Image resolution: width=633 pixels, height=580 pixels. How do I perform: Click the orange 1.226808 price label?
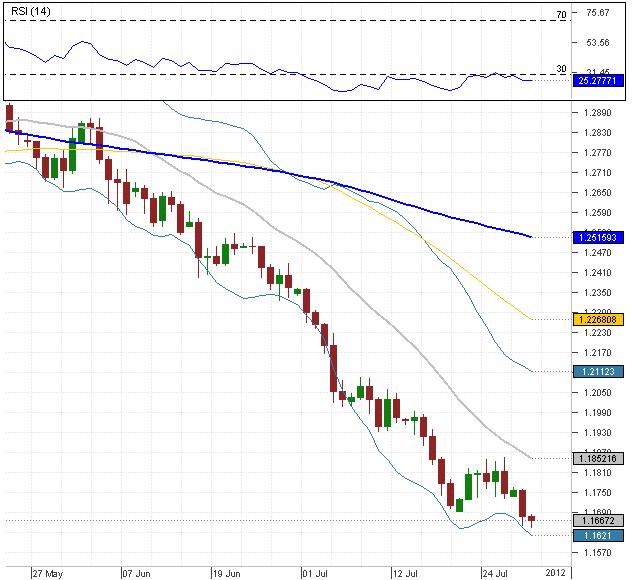tap(599, 319)
